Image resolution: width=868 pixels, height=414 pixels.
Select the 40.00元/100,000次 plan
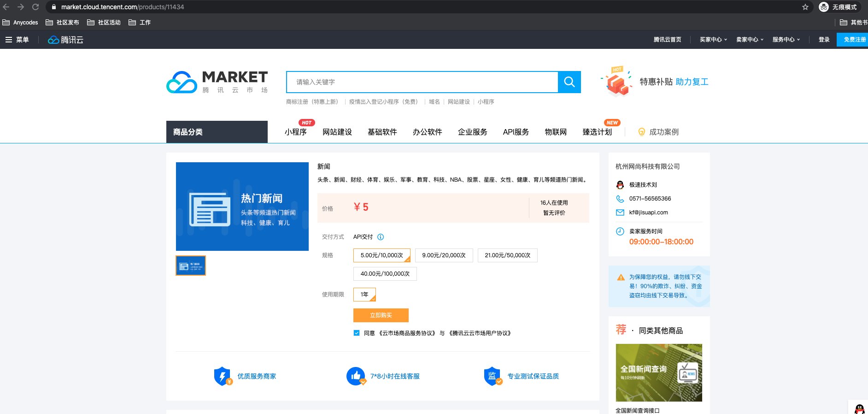tap(385, 274)
